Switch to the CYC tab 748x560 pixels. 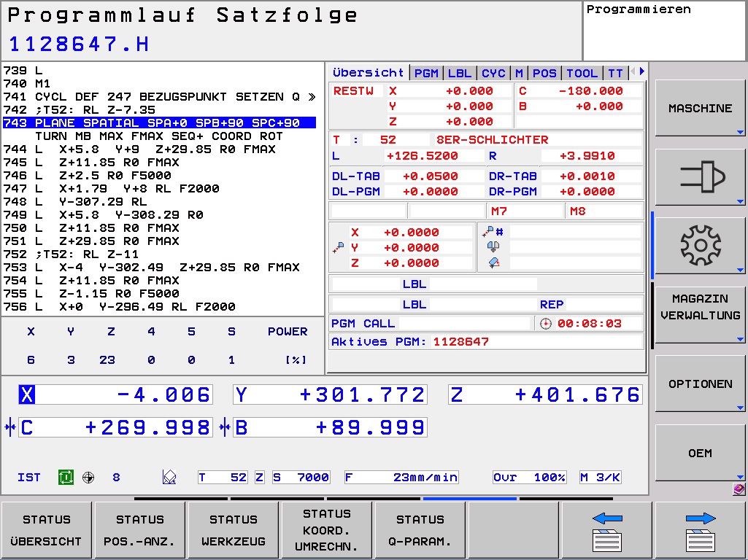click(493, 73)
